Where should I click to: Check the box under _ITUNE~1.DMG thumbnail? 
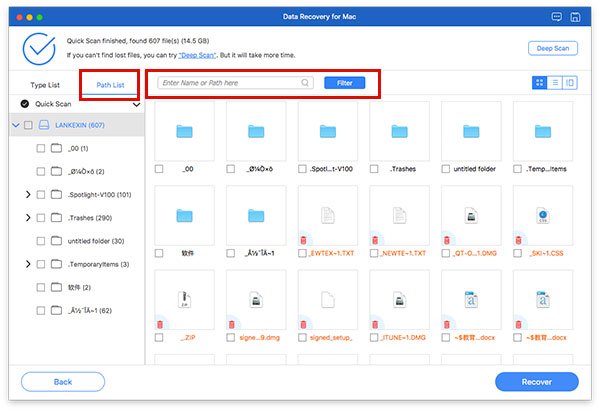click(x=374, y=337)
